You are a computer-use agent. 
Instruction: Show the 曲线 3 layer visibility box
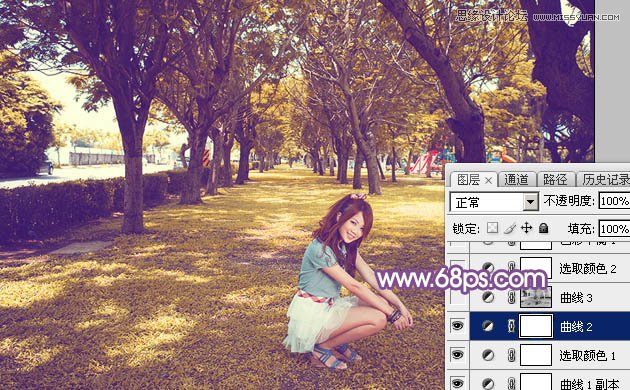458,298
